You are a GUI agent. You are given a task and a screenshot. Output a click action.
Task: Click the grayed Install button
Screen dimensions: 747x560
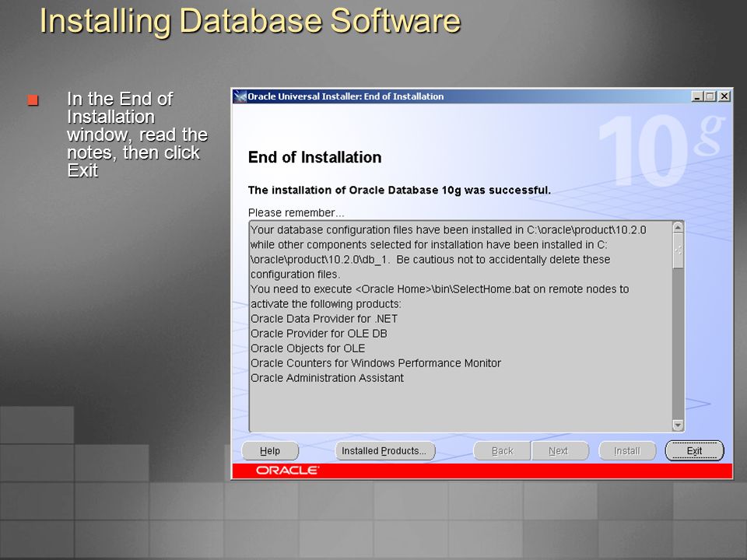[x=627, y=450]
